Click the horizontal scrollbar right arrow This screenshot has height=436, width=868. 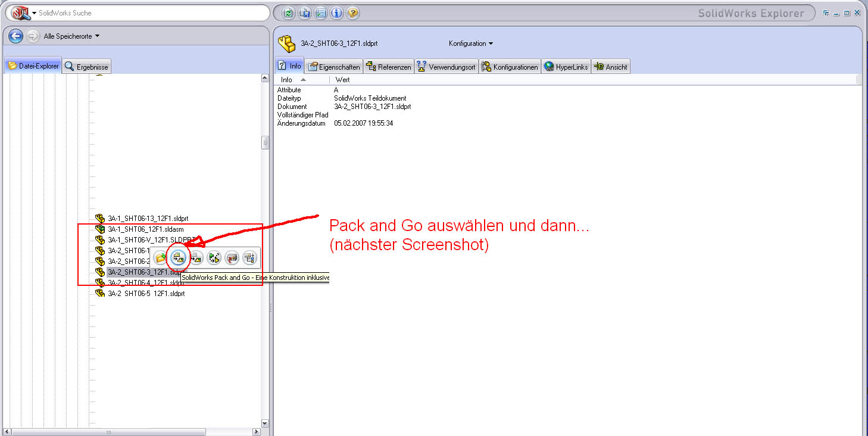click(x=257, y=432)
